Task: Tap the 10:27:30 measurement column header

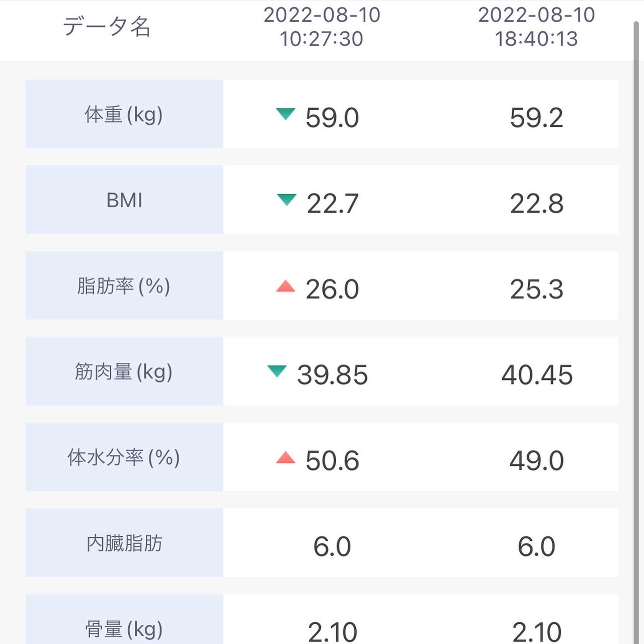Action: (x=322, y=27)
